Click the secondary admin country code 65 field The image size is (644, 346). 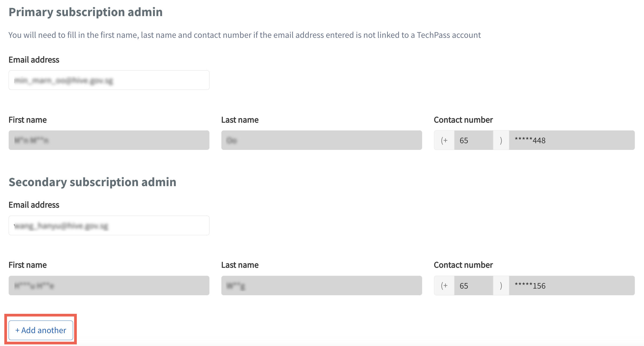point(473,286)
